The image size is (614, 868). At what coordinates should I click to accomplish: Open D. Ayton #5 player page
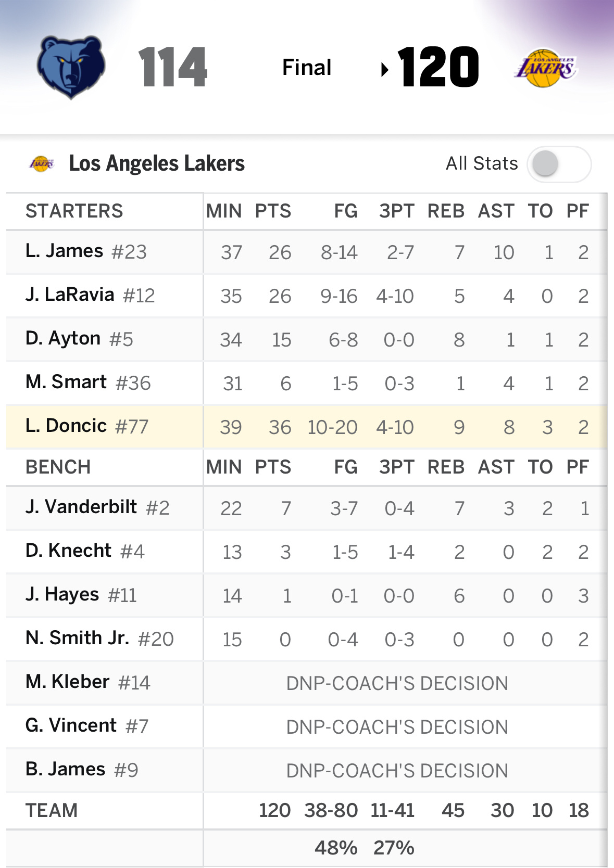coord(79,339)
